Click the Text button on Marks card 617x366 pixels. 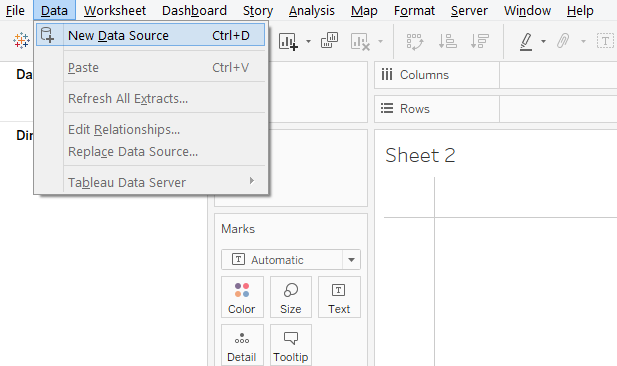(x=339, y=297)
